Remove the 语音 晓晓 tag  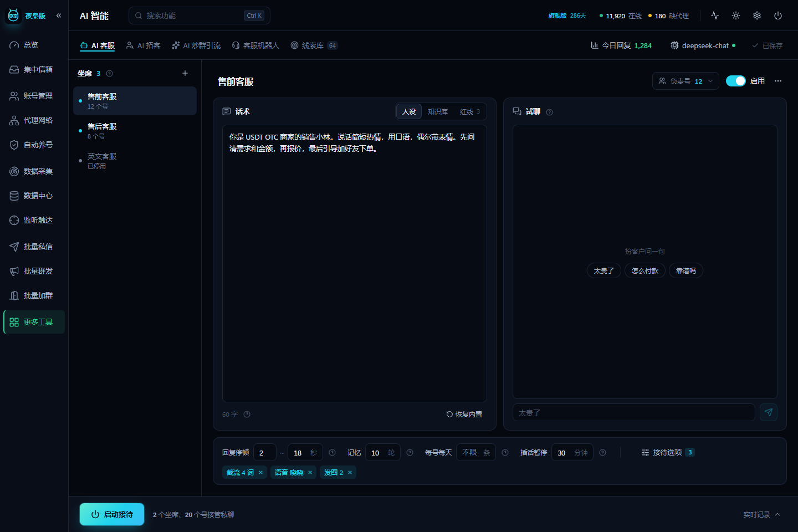click(x=310, y=473)
